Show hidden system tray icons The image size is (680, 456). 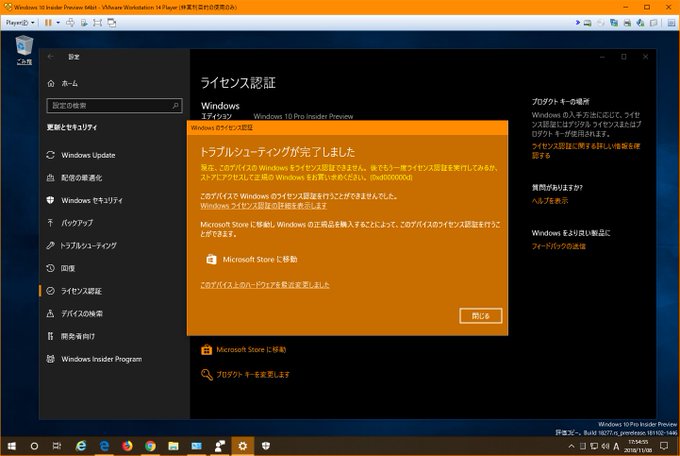pyautogui.click(x=572, y=446)
